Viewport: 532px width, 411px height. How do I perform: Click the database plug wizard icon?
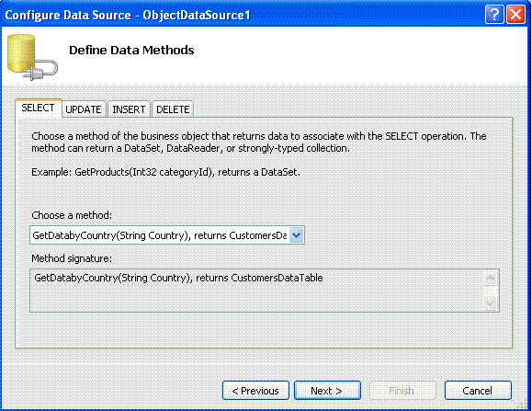(x=32, y=57)
